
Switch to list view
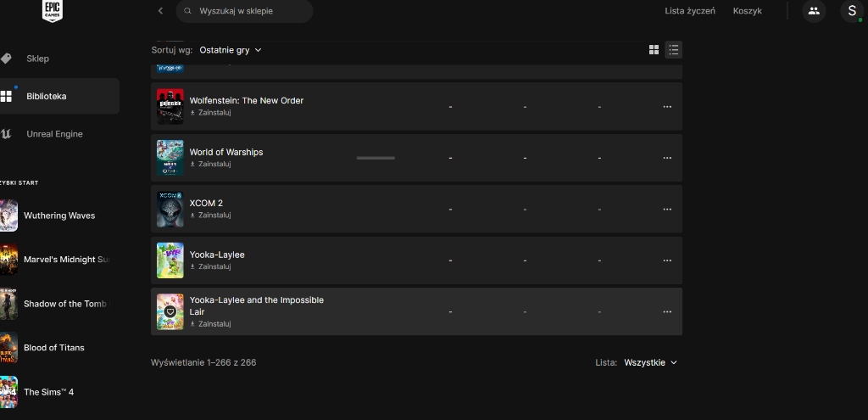point(673,50)
